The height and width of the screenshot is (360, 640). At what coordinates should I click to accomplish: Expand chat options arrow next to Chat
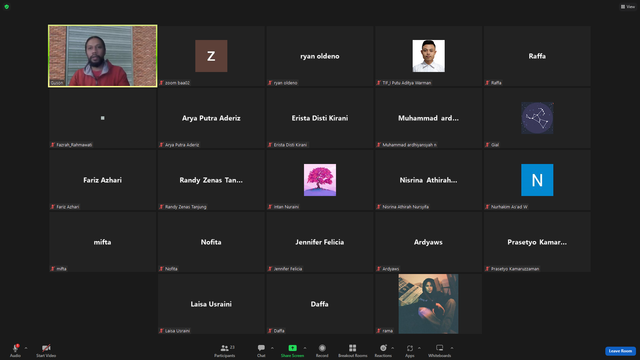pyautogui.click(x=272, y=348)
